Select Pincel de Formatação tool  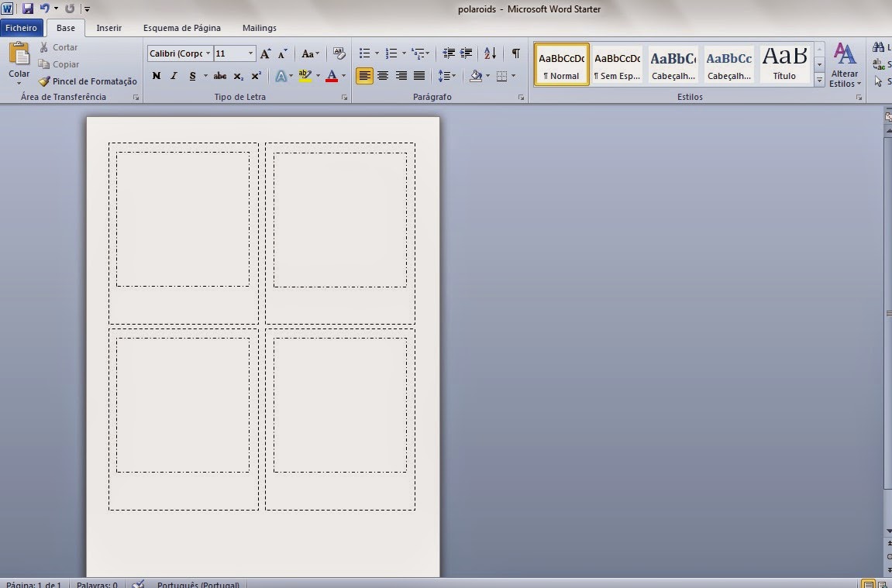[x=88, y=81]
